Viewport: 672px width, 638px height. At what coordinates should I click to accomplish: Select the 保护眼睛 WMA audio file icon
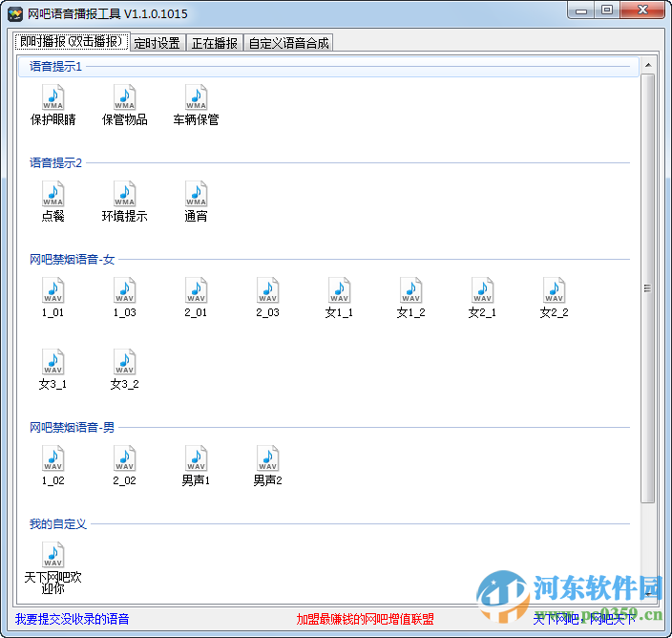tap(52, 97)
